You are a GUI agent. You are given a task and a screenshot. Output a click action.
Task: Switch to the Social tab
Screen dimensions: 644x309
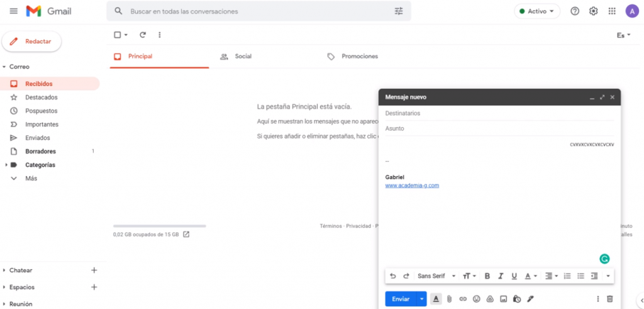[x=243, y=56]
